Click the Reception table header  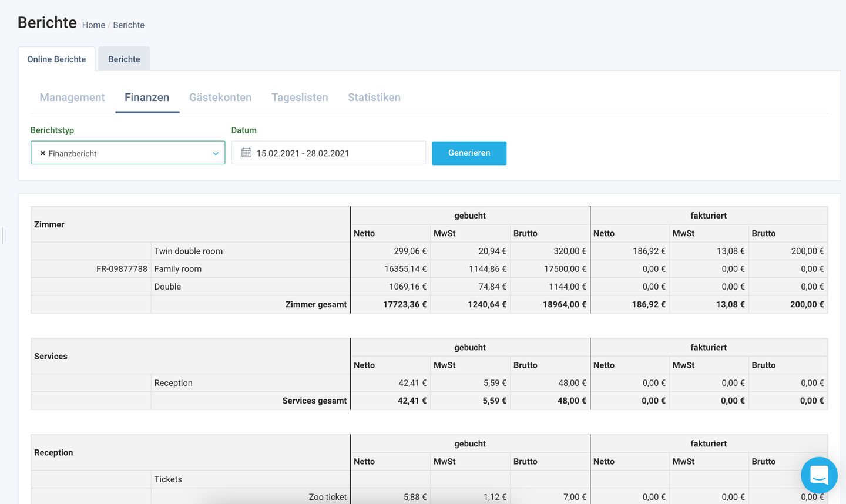pyautogui.click(x=53, y=452)
